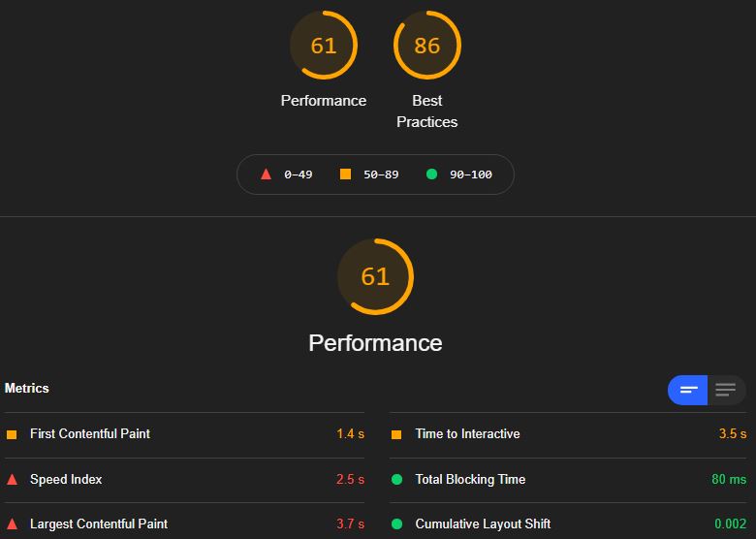The height and width of the screenshot is (539, 756).
Task: Click the orange square next to First Contentful Paint
Action: point(12,434)
